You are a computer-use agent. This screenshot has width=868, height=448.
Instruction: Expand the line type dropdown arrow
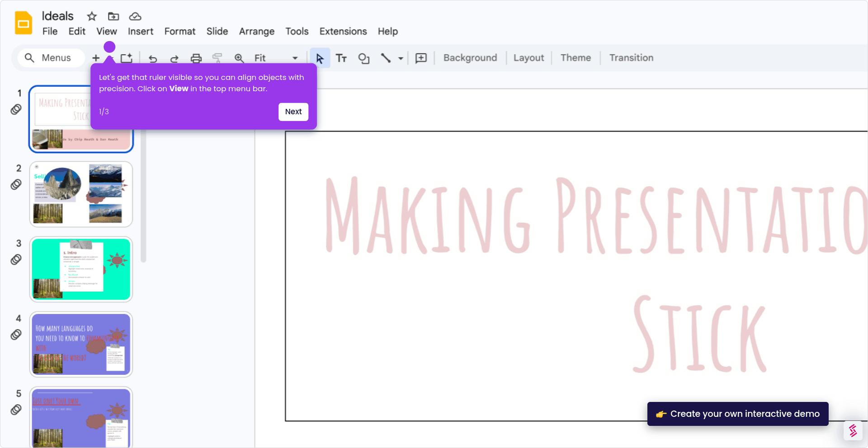click(401, 58)
